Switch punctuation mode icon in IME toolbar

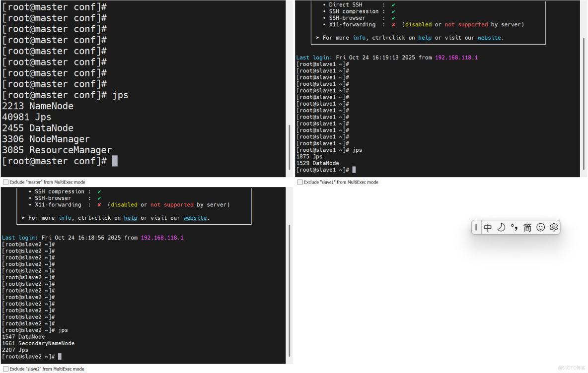pyautogui.click(x=514, y=227)
